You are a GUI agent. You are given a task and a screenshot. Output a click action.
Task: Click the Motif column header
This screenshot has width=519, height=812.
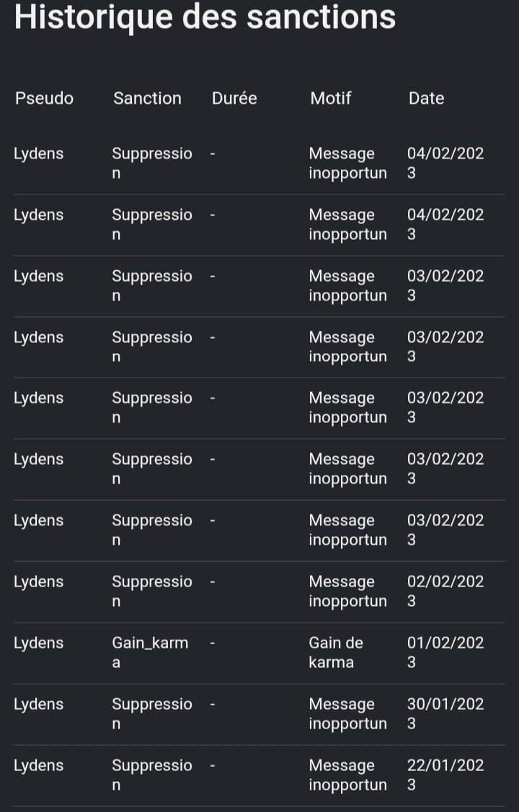pyautogui.click(x=330, y=98)
